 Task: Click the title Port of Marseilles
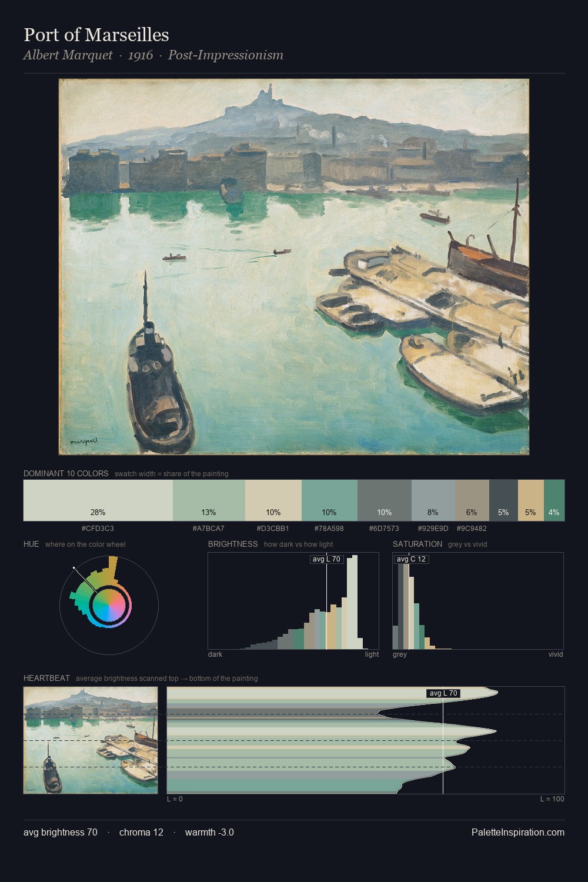click(x=96, y=35)
